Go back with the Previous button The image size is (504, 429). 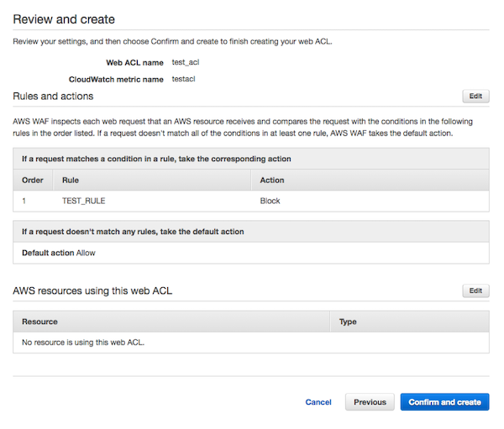point(370,402)
